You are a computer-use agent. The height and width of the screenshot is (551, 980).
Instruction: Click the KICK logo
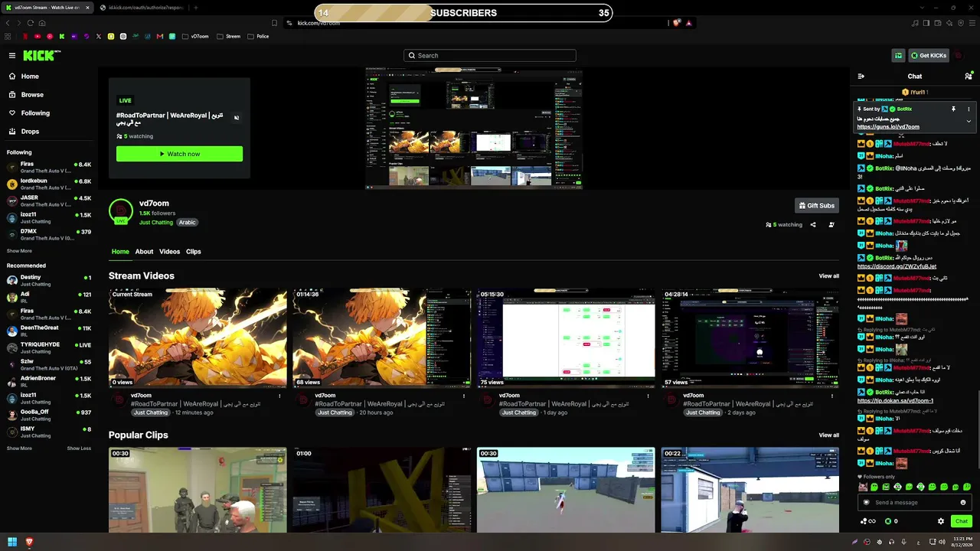tap(40, 55)
